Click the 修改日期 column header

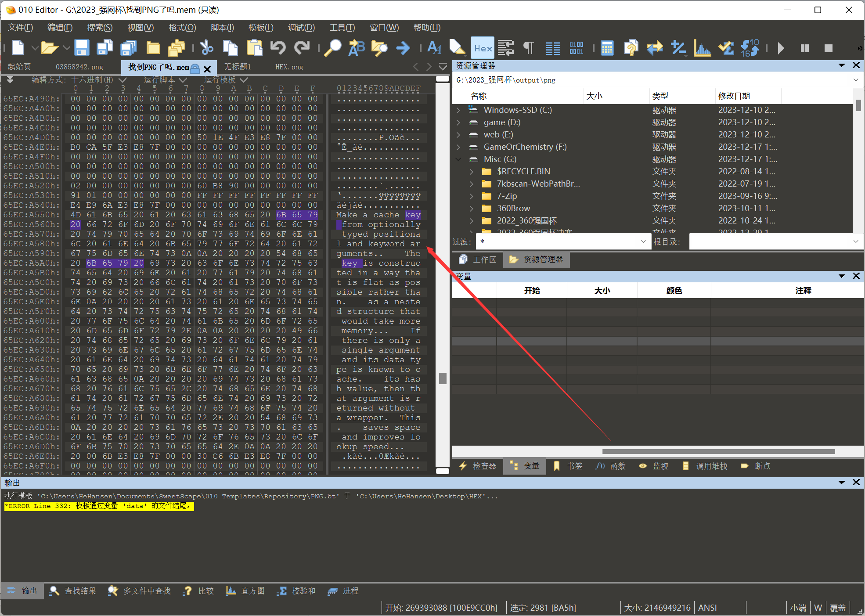point(748,96)
